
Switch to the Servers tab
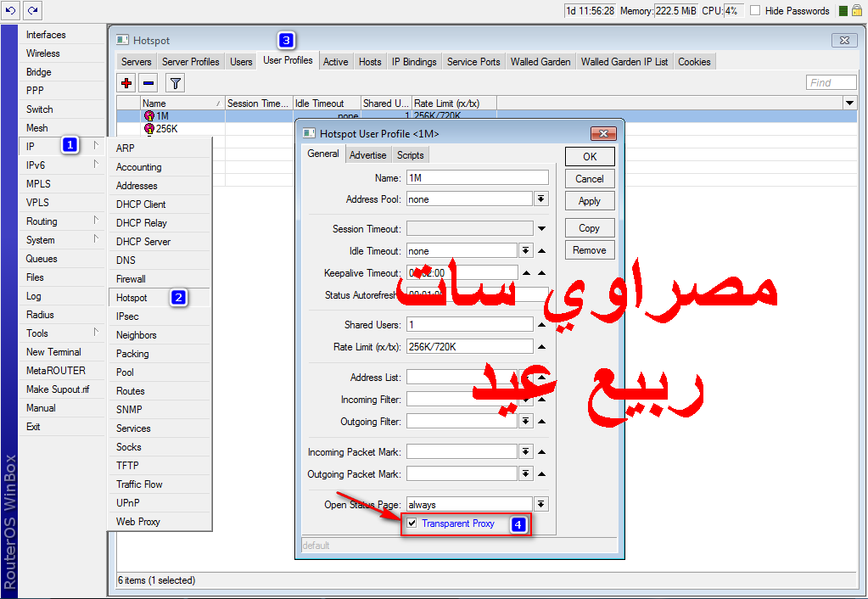click(x=136, y=61)
